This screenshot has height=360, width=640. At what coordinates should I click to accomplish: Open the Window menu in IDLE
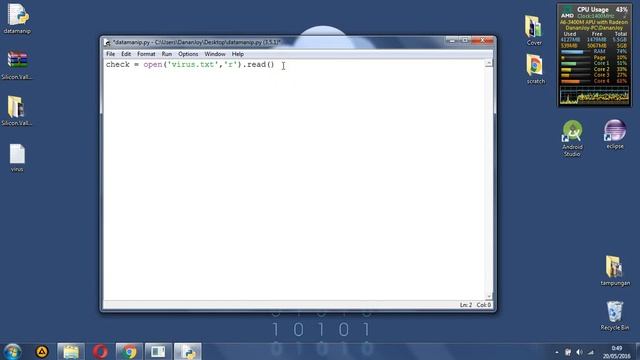pyautogui.click(x=215, y=54)
